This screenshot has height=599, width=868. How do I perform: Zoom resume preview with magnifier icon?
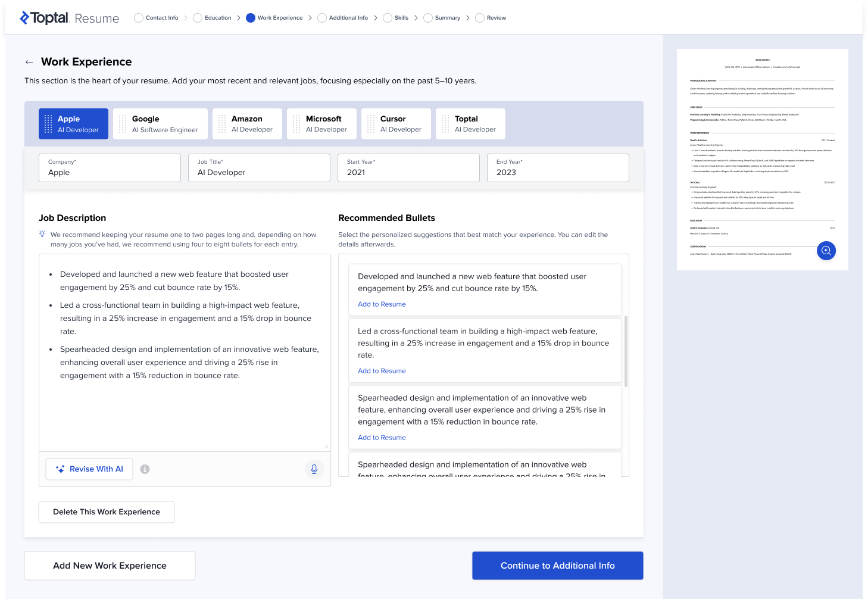(x=826, y=251)
